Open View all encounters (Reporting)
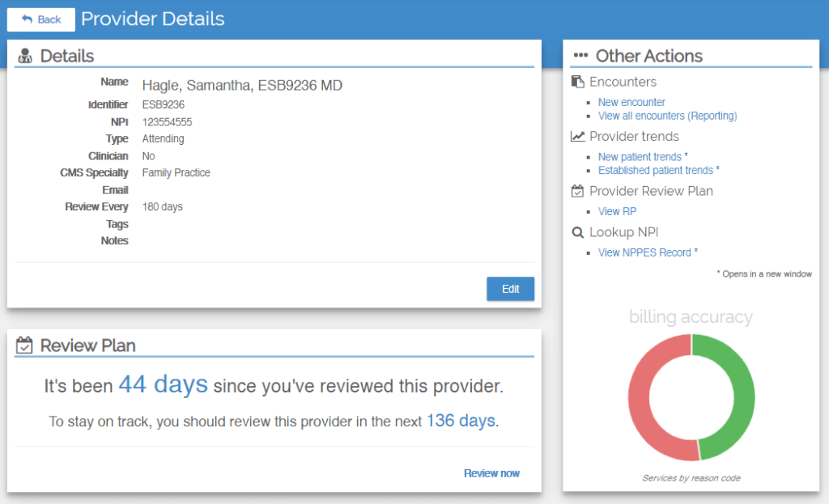The height and width of the screenshot is (504, 829). pyautogui.click(x=667, y=116)
